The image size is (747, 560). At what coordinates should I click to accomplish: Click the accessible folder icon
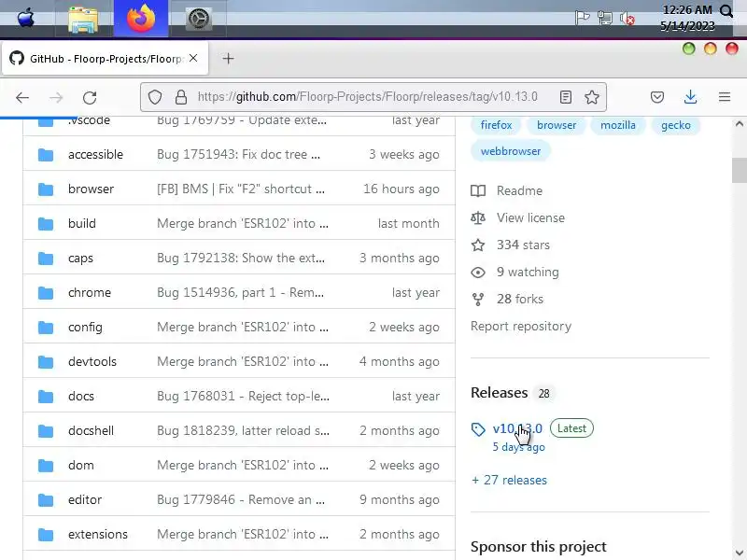coord(46,154)
